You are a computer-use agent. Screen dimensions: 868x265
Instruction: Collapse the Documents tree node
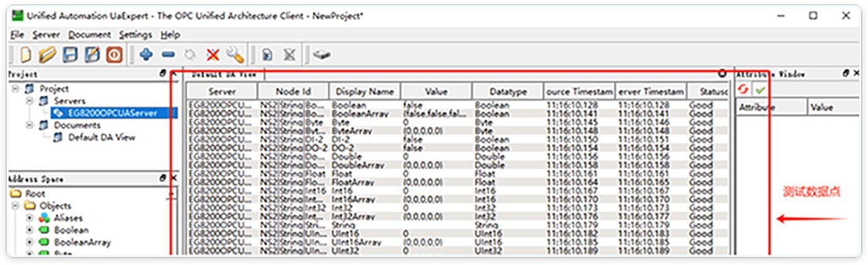[x=30, y=125]
